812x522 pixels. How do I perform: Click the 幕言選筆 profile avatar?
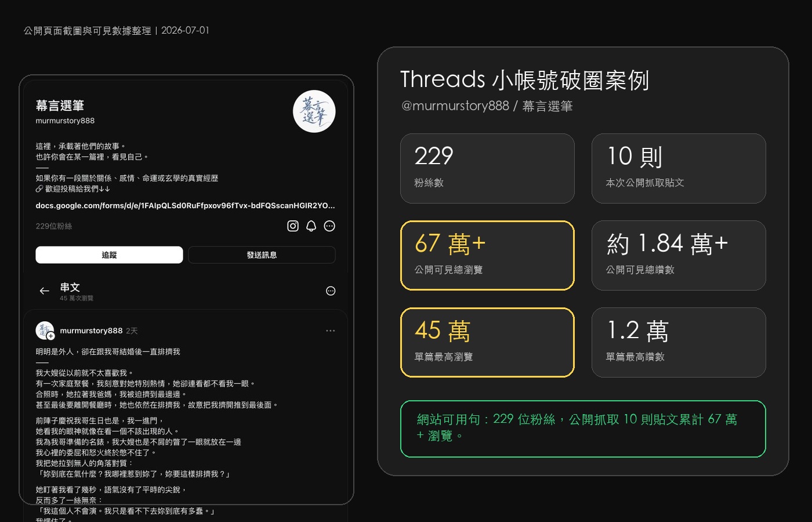(x=314, y=111)
